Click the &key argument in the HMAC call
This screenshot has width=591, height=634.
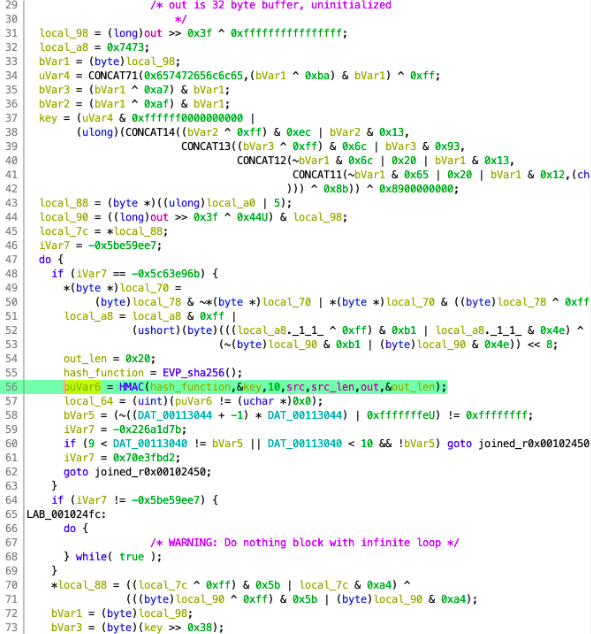[x=249, y=387]
